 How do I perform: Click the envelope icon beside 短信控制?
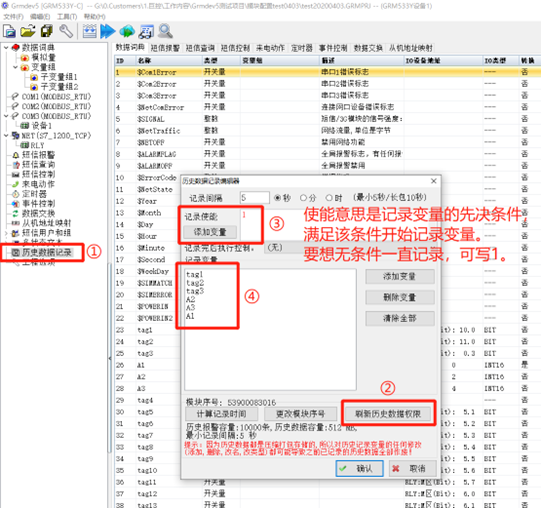pyautogui.click(x=16, y=174)
